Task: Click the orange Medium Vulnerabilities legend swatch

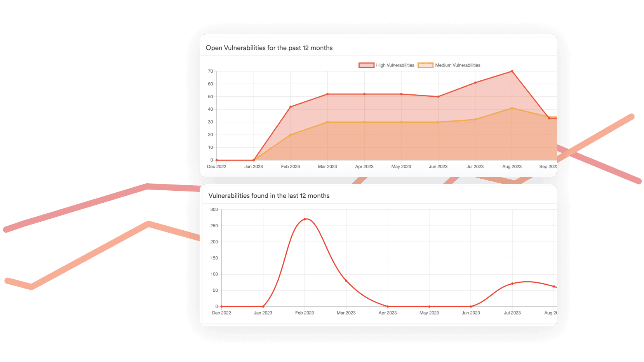Action: [425, 65]
